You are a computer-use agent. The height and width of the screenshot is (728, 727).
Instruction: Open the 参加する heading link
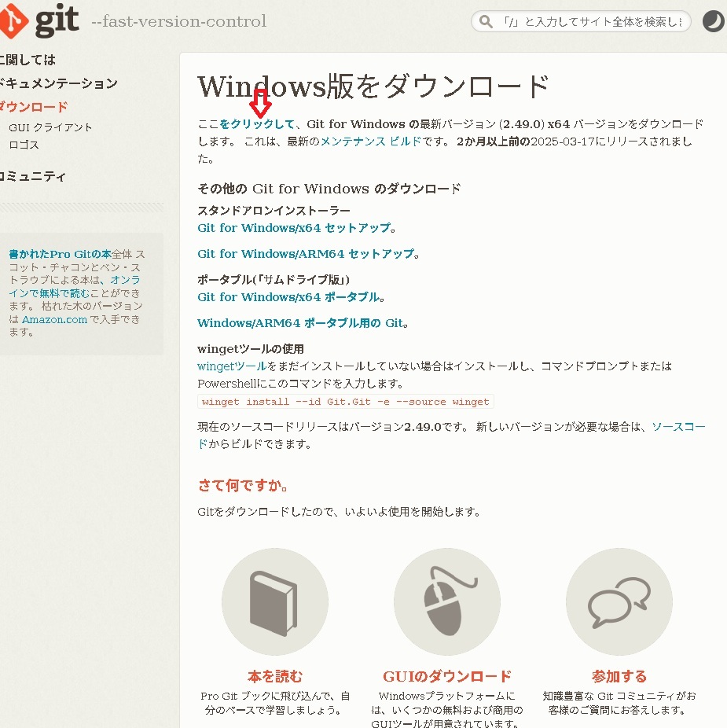[x=619, y=676]
